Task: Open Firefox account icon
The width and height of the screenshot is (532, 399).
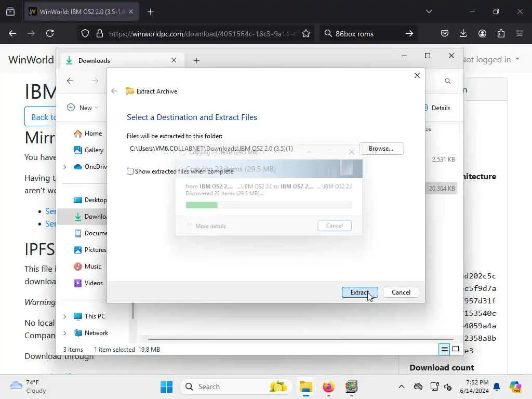Action: (x=482, y=33)
